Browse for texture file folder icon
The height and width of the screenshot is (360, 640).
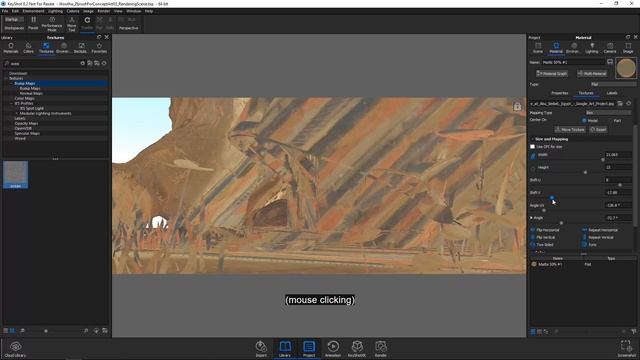click(x=620, y=103)
